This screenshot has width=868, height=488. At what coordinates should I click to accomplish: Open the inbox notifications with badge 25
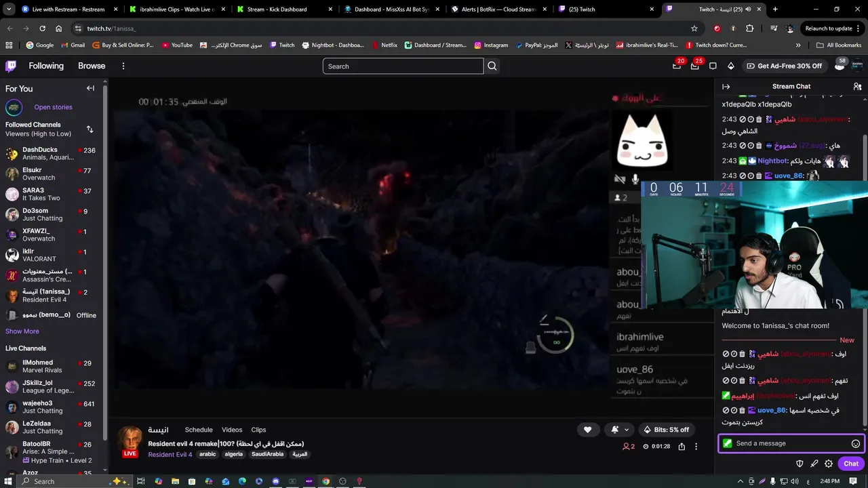[695, 66]
